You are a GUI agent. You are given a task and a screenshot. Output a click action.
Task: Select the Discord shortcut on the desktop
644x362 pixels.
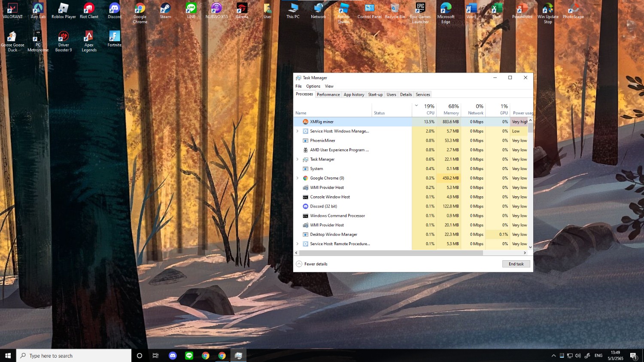pyautogui.click(x=115, y=11)
